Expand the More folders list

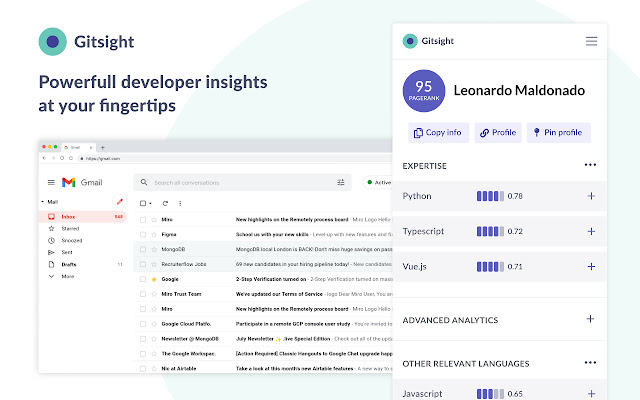pyautogui.click(x=67, y=276)
